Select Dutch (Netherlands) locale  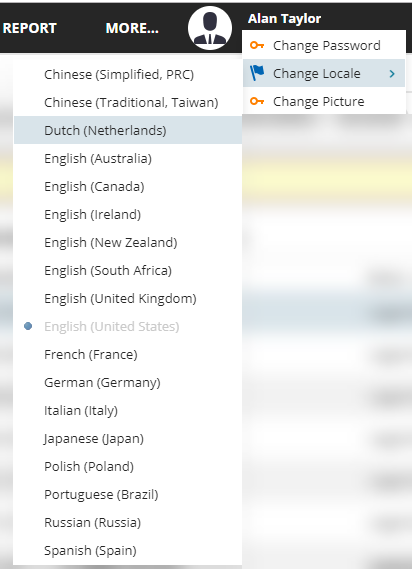[x=128, y=130]
